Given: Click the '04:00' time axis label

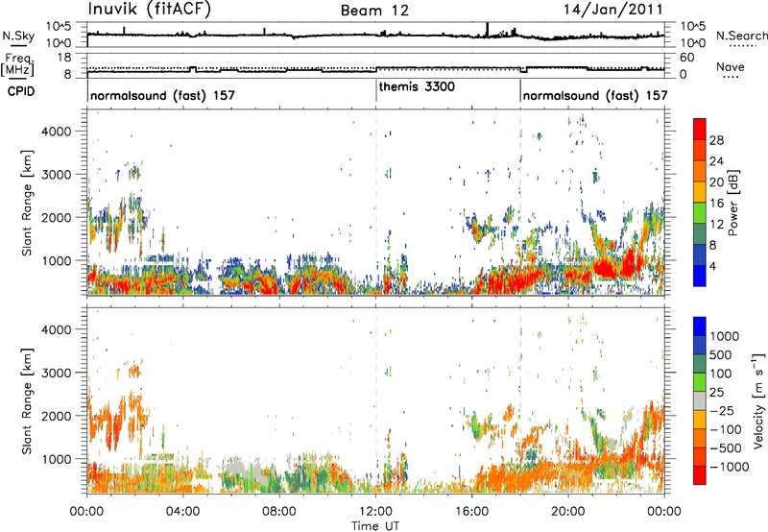Looking at the screenshot, I should tap(182, 512).
